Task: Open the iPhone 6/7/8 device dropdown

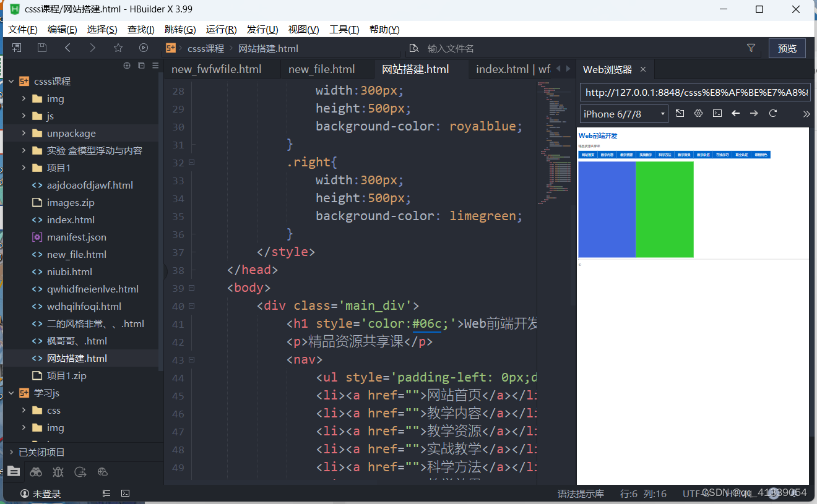Action: click(x=624, y=114)
